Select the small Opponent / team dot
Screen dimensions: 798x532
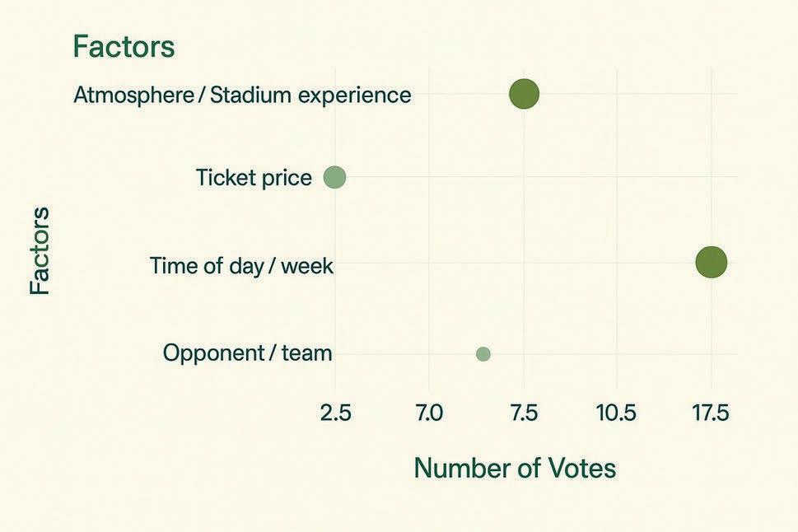(x=483, y=354)
